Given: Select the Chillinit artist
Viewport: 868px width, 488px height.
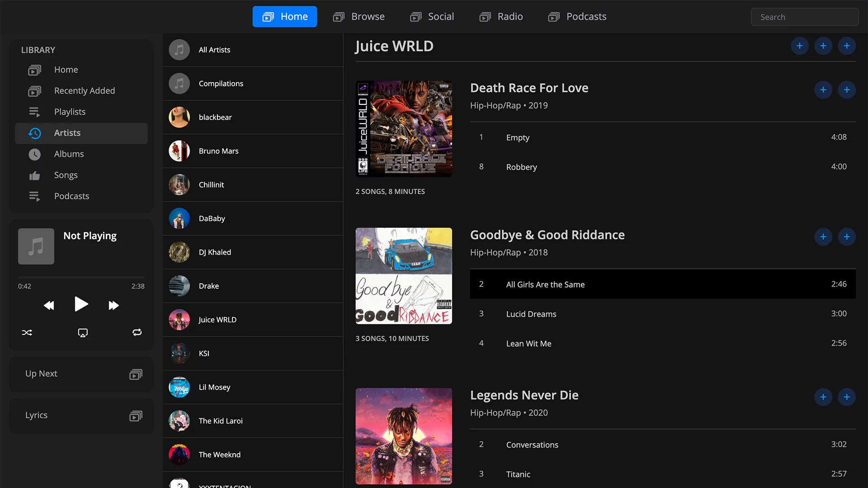Looking at the screenshot, I should point(253,185).
